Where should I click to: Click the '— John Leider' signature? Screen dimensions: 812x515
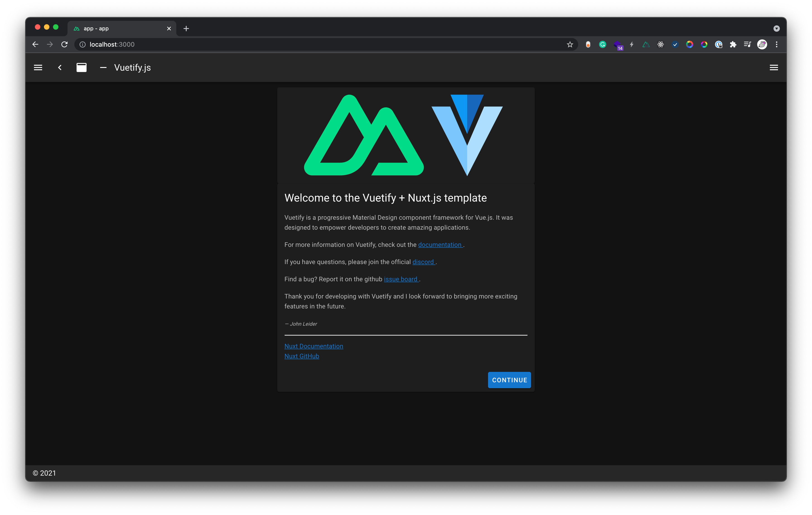click(x=301, y=324)
